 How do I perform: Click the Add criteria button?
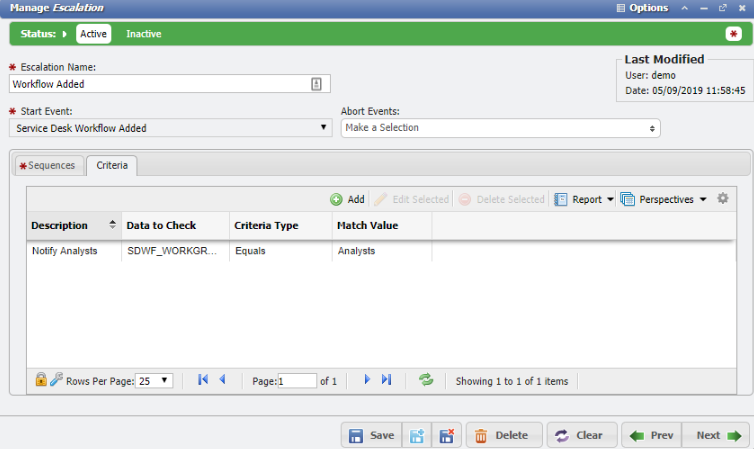tap(347, 199)
